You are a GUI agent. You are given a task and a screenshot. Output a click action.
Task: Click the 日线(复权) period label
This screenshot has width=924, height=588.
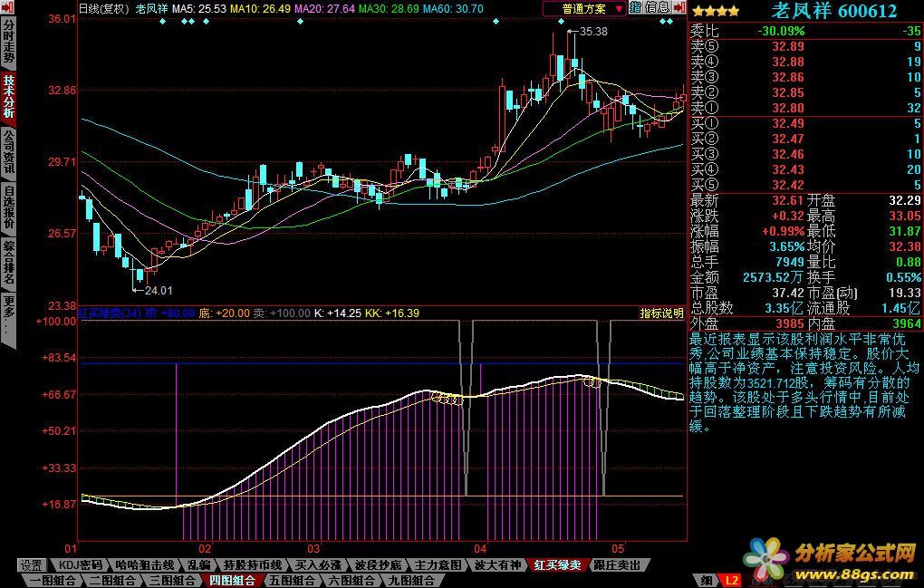[103, 9]
